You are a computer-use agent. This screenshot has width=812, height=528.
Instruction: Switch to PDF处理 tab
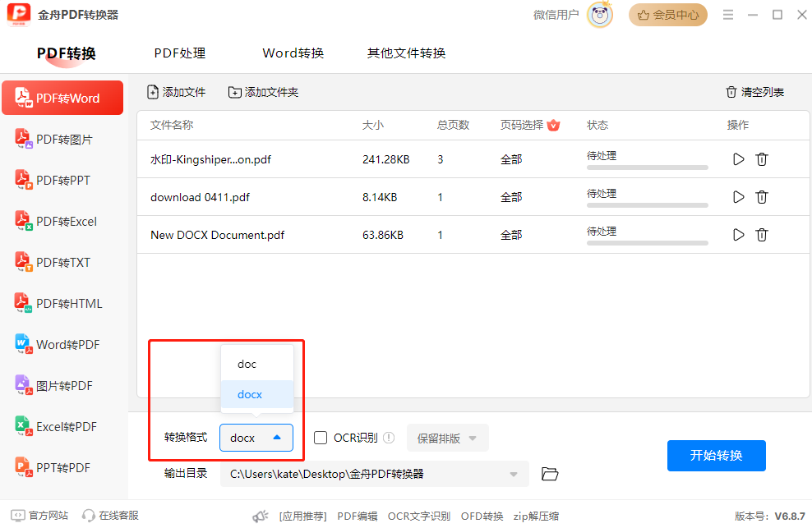click(180, 53)
